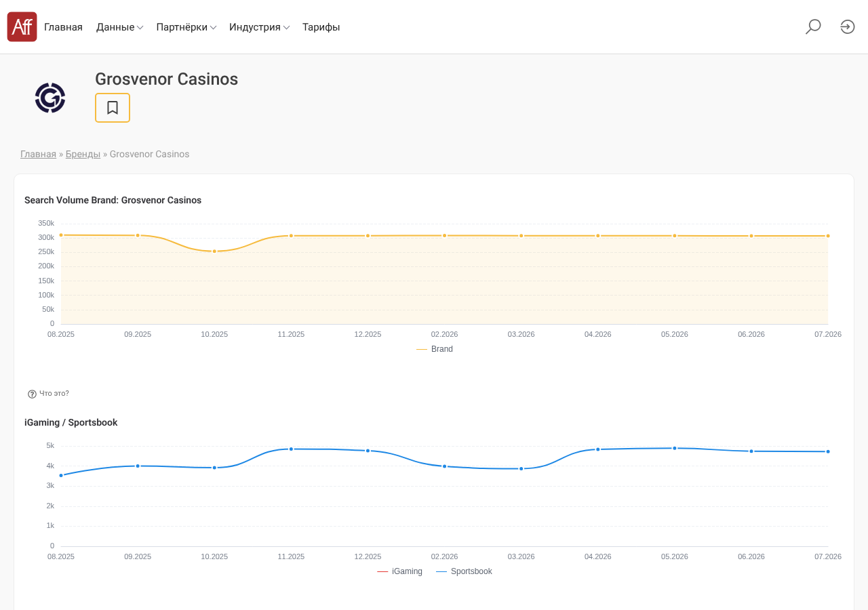Expand the Данные dropdown menu

point(119,27)
